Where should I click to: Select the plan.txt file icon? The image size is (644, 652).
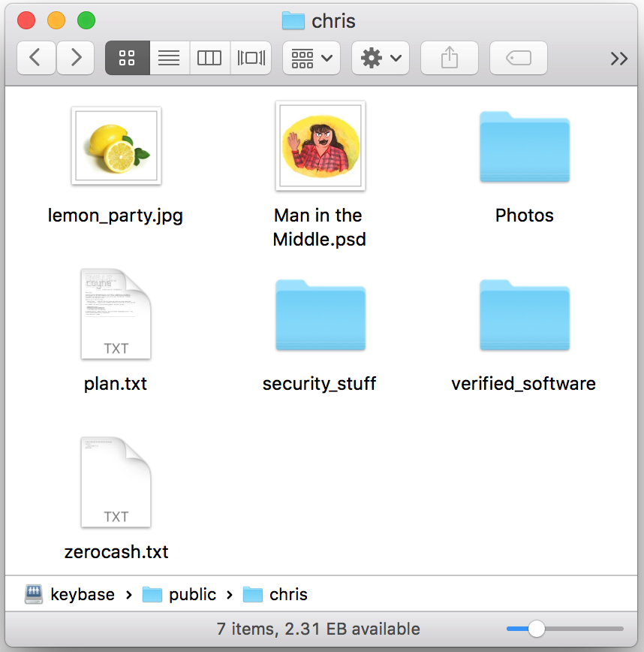(116, 314)
